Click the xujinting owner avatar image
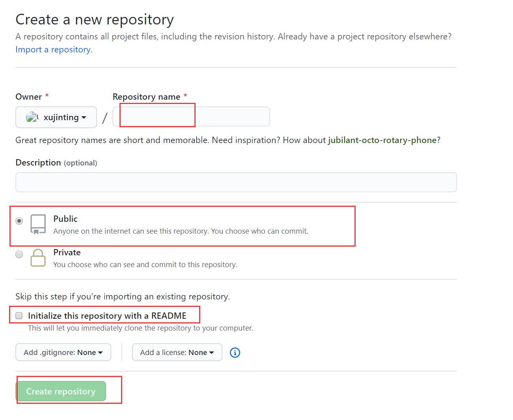 point(32,117)
